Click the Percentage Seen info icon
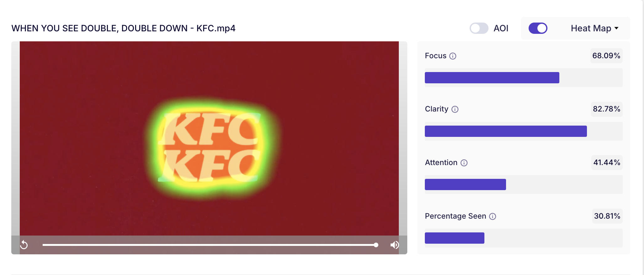 493,216
